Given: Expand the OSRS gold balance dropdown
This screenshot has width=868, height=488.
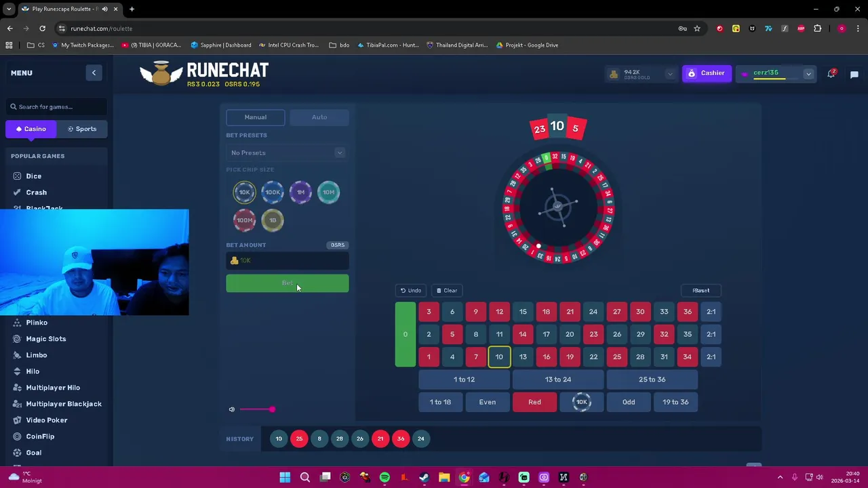Looking at the screenshot, I should [x=670, y=74].
